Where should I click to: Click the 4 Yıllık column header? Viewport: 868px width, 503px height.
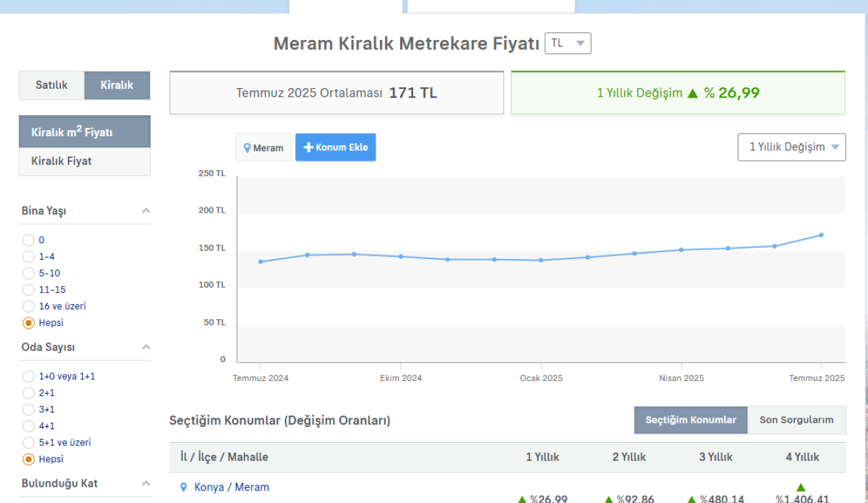802,457
